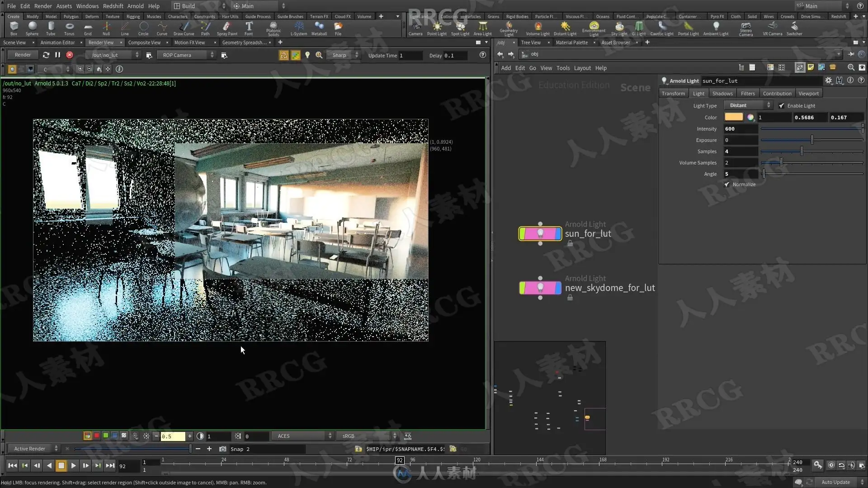
Task: Open the Active Render dropdown
Action: click(33, 449)
